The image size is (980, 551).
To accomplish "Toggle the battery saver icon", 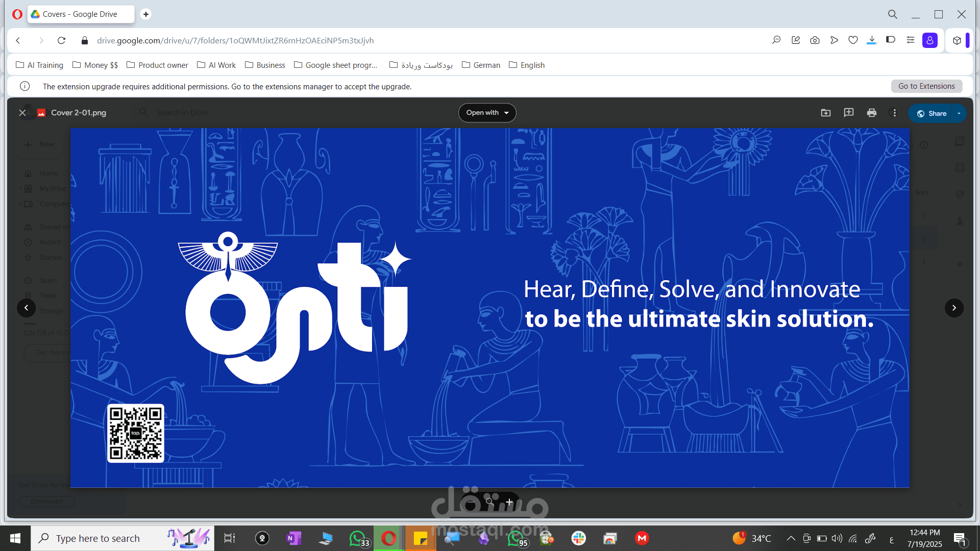I will pyautogui.click(x=891, y=40).
